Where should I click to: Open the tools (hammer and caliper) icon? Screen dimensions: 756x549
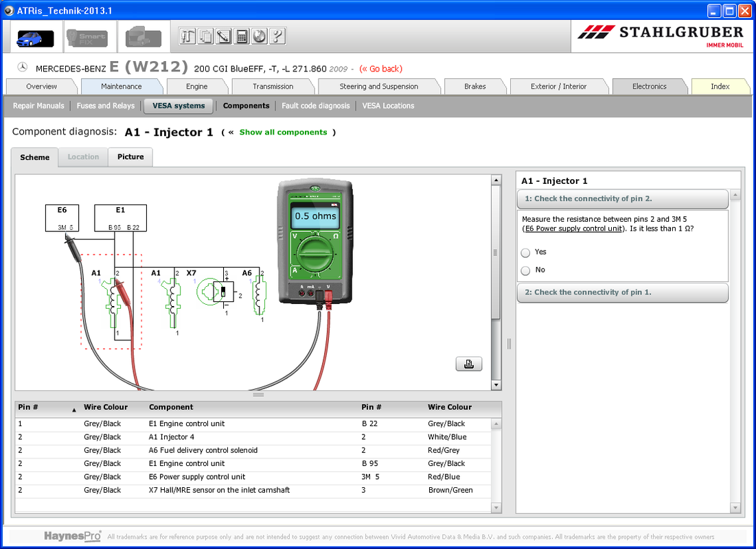[187, 36]
